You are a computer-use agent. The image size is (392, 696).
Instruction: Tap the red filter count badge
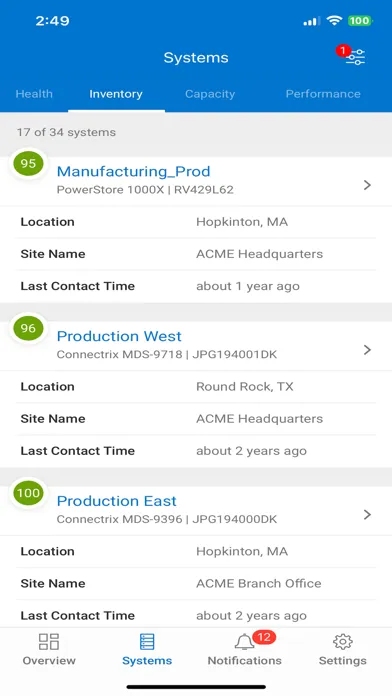click(342, 51)
